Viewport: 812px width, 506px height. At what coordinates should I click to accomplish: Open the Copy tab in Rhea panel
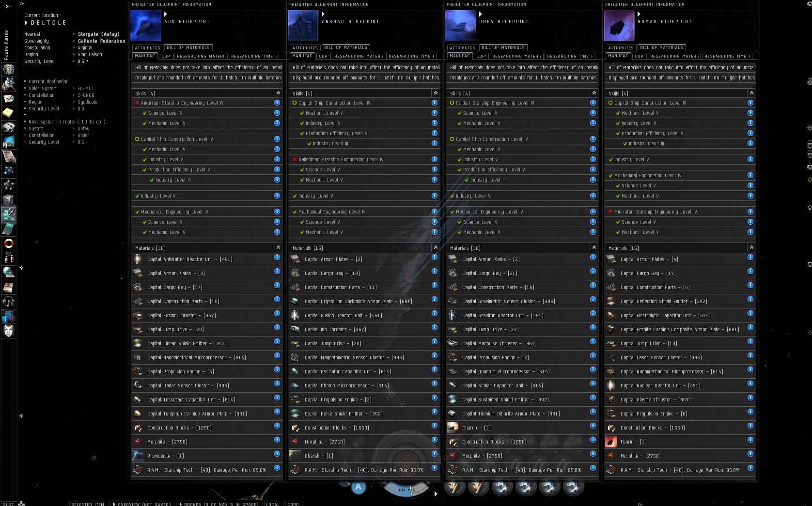481,56
